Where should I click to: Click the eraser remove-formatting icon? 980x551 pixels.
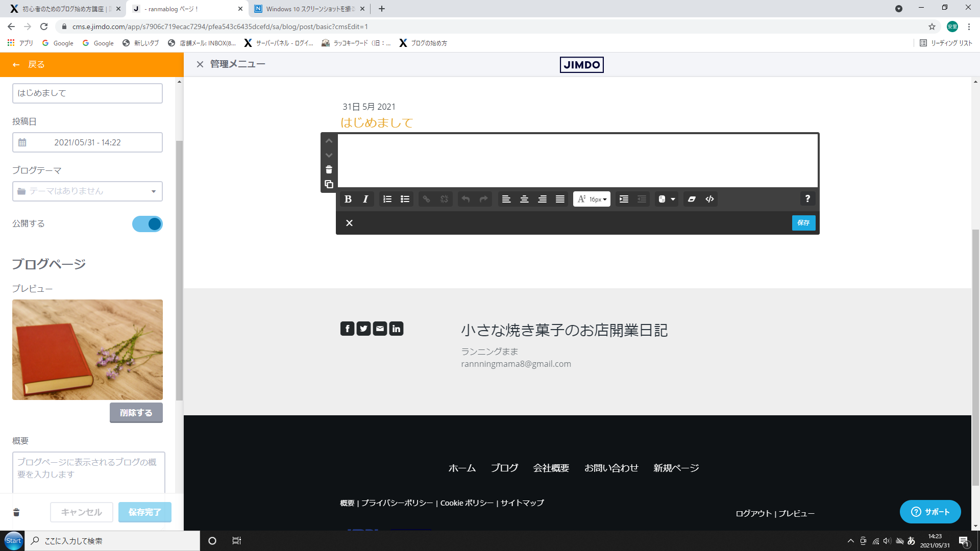(x=692, y=199)
